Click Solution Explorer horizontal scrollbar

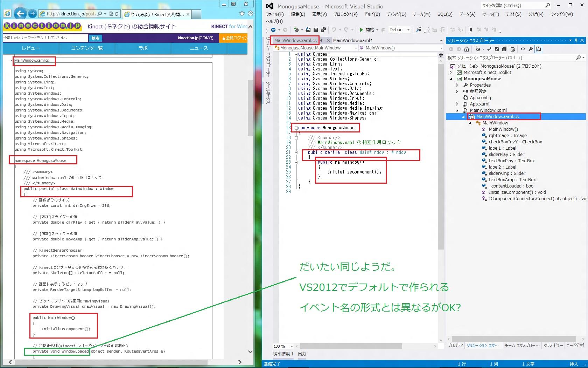514,339
